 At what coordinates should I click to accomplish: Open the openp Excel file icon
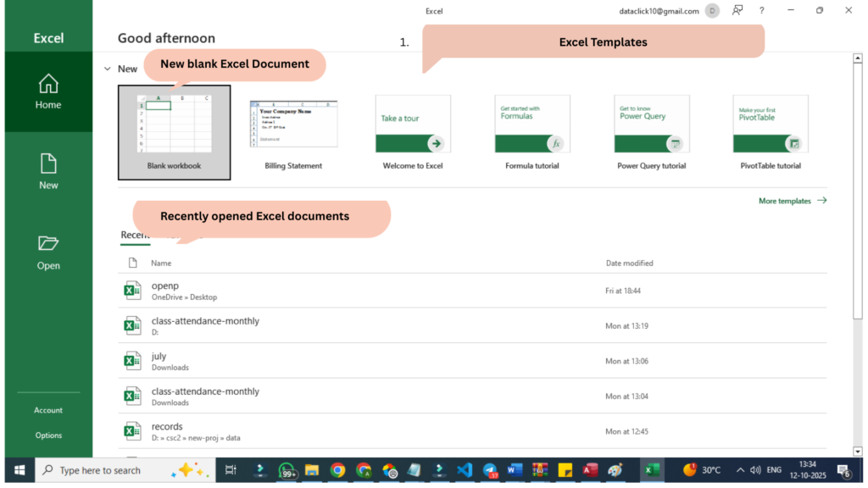[x=132, y=291]
